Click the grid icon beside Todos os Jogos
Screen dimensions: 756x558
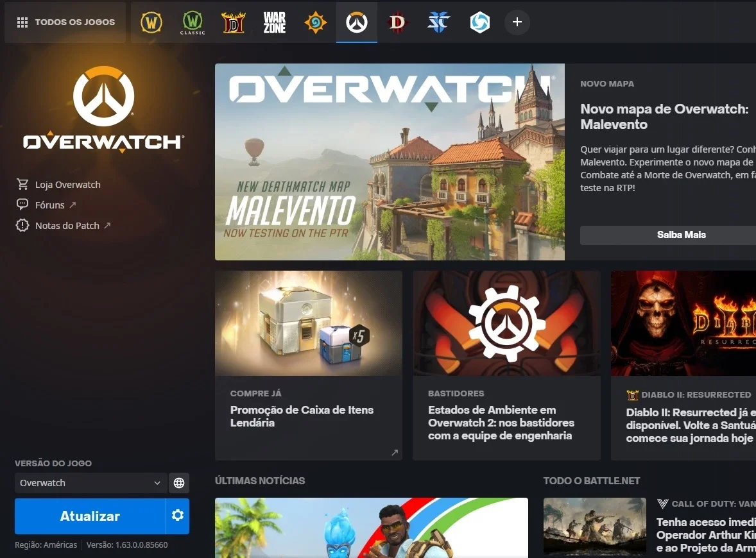coord(22,22)
